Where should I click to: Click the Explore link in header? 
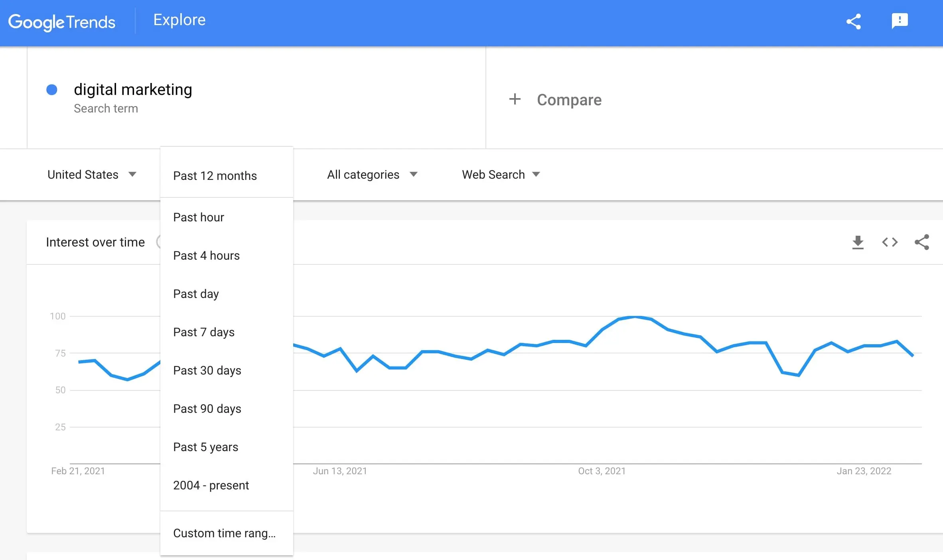point(180,20)
